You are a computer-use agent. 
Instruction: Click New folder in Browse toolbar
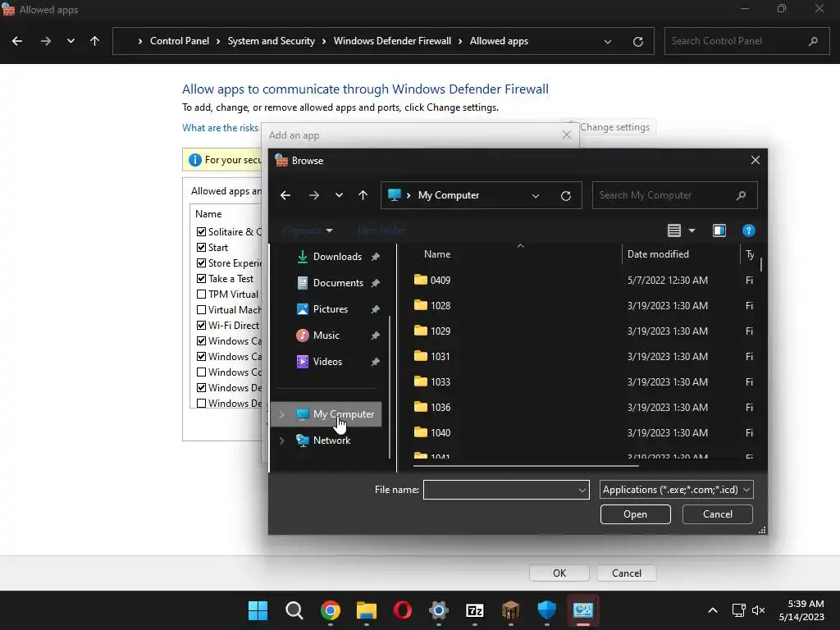click(x=381, y=231)
